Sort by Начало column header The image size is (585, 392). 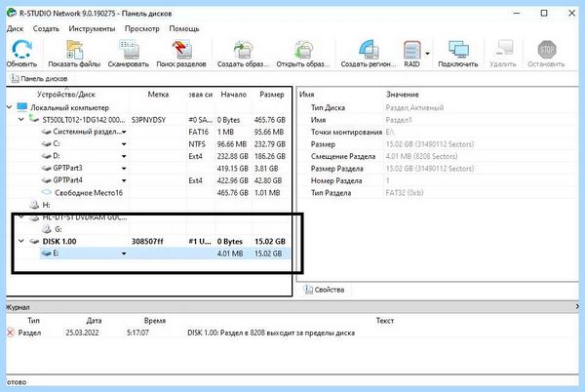coord(234,95)
